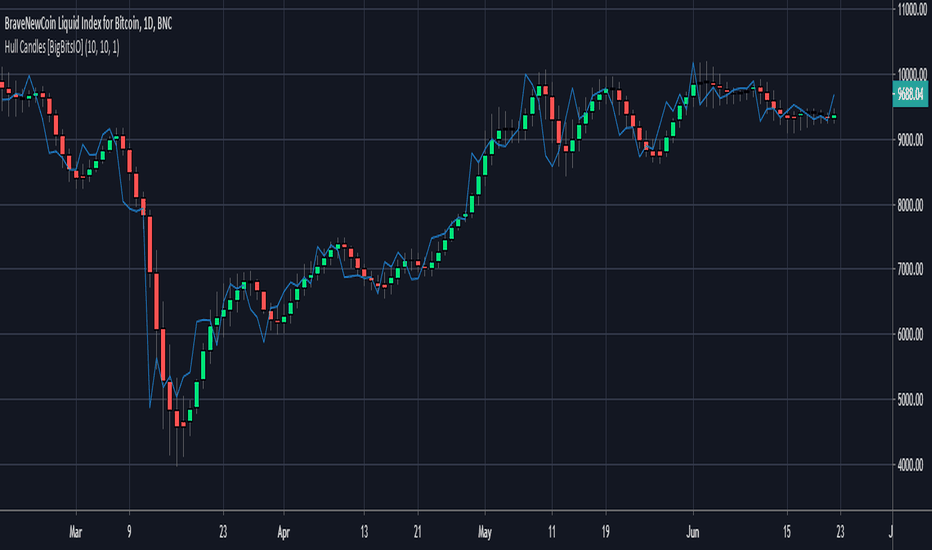
Task: Click the 7000.00 price axis label
Action: [x=911, y=269]
